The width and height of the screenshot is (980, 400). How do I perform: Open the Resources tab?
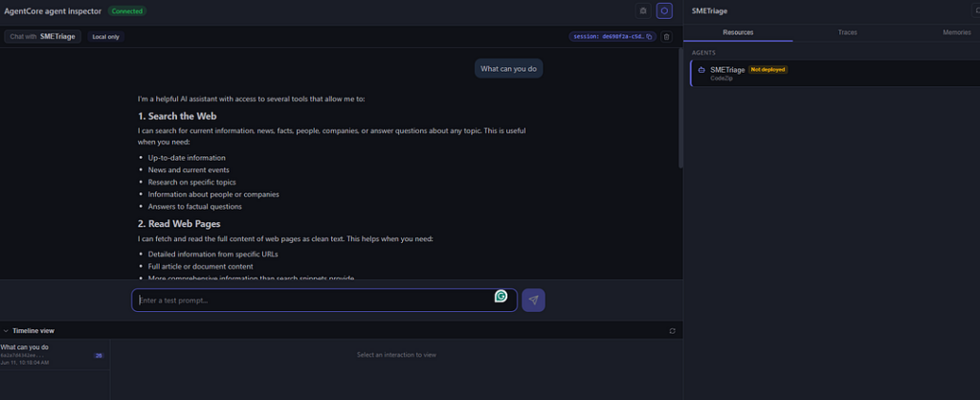(738, 32)
